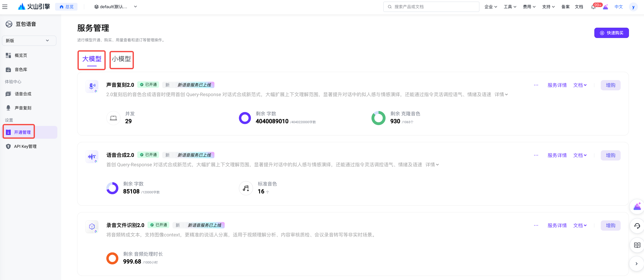Expand 详情 for 声音复刻2.0 description
Image resolution: width=644 pixels, height=280 pixels.
click(501, 95)
